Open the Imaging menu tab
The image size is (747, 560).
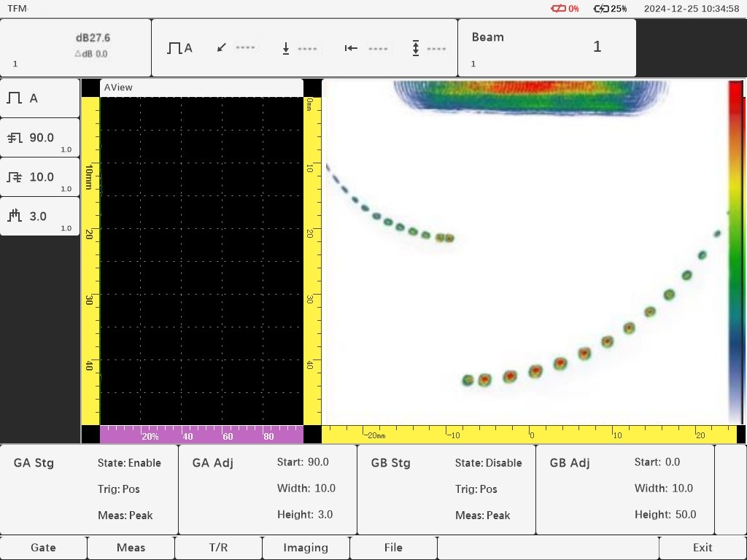coord(306,548)
